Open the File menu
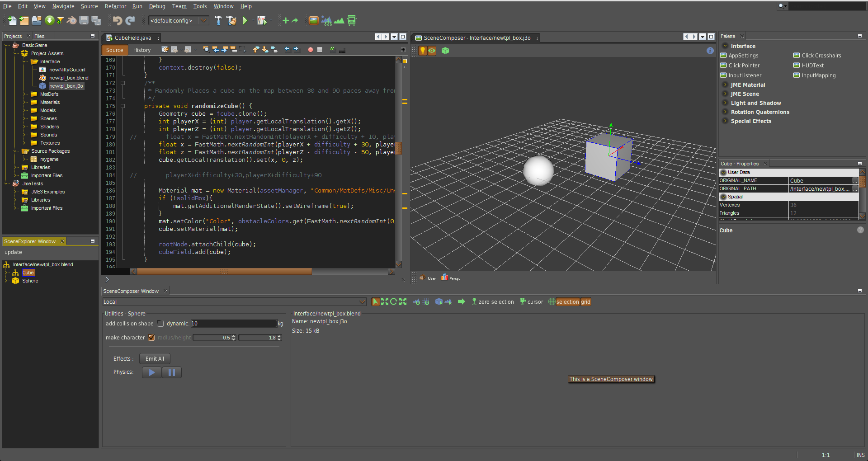The width and height of the screenshot is (868, 461). tap(7, 6)
